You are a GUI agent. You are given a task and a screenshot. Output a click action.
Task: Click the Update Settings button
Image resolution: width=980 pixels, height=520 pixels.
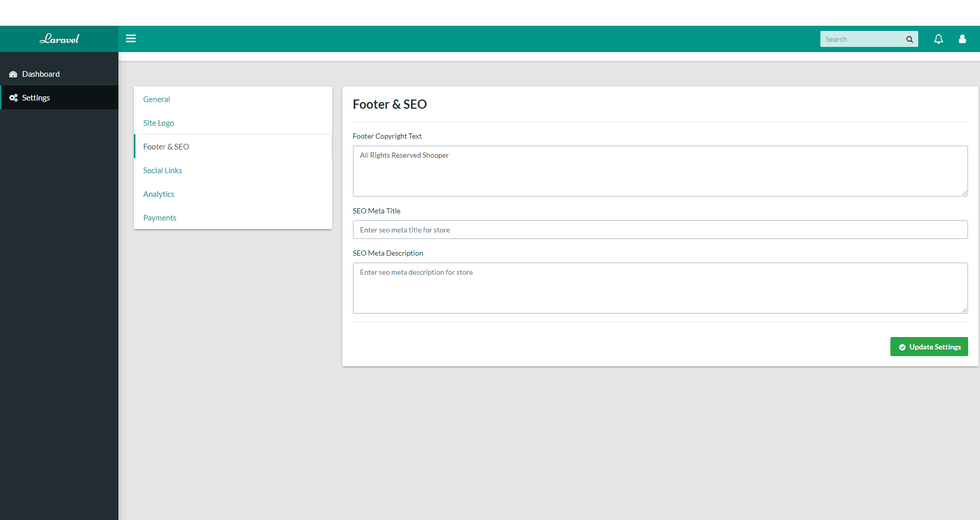(x=929, y=347)
